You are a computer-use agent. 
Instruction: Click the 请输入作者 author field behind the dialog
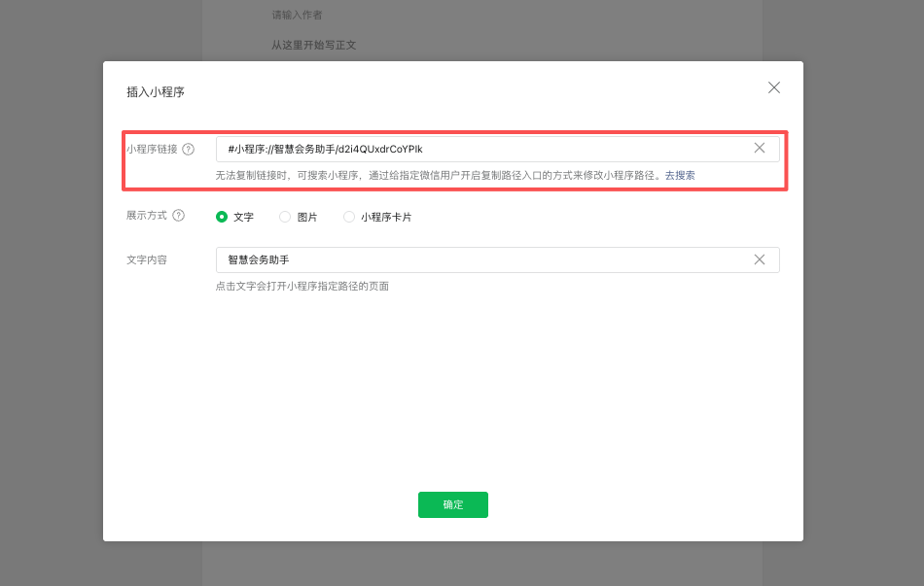(x=298, y=15)
